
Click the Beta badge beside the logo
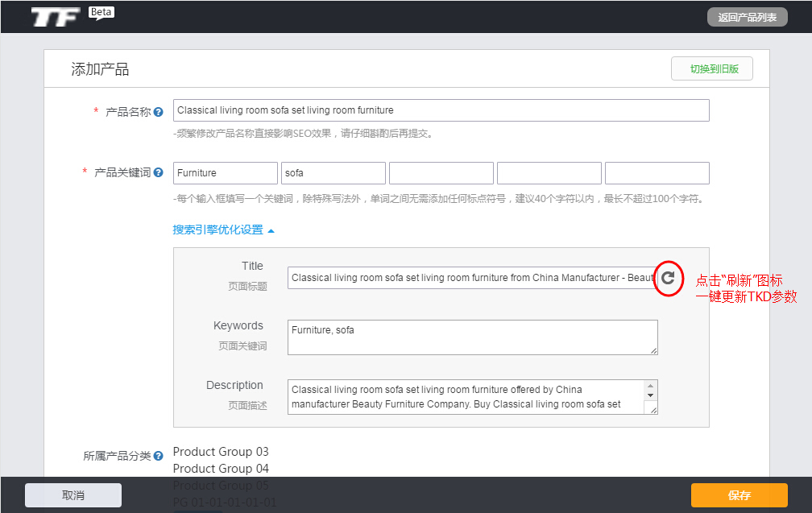101,12
